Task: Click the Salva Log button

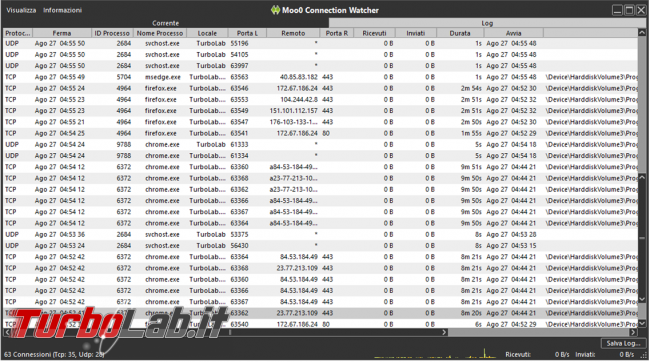Action: click(623, 343)
